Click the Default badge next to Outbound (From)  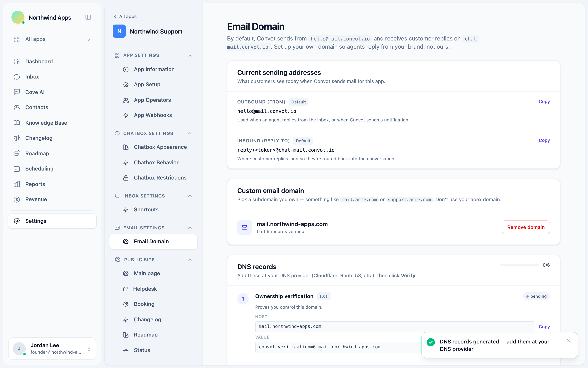coord(298,102)
